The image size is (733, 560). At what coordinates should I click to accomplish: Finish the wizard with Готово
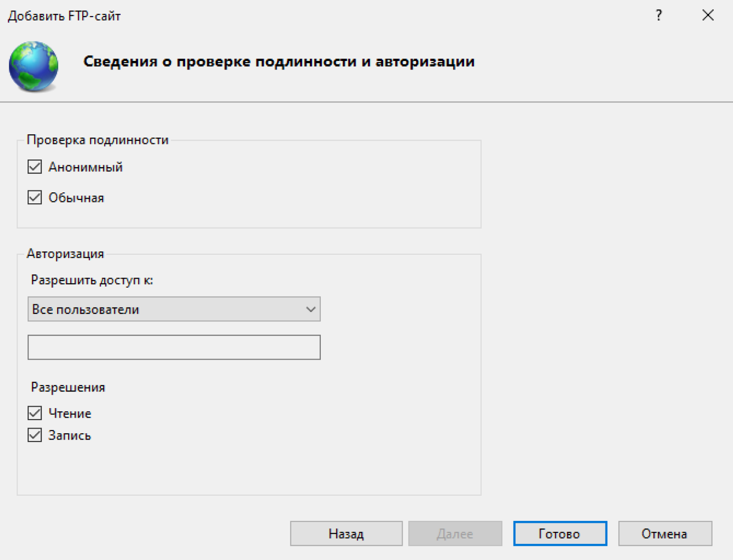[560, 534]
